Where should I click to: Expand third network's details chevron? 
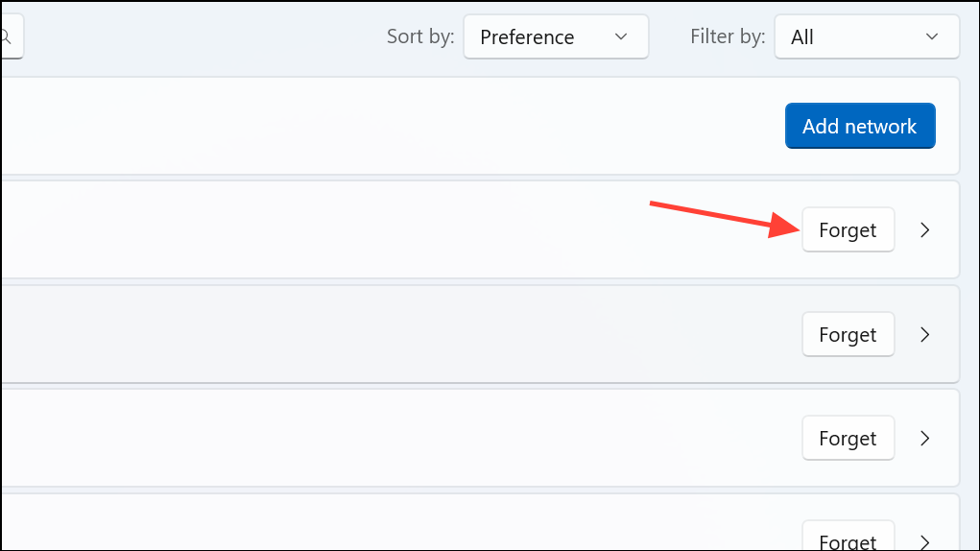point(925,438)
